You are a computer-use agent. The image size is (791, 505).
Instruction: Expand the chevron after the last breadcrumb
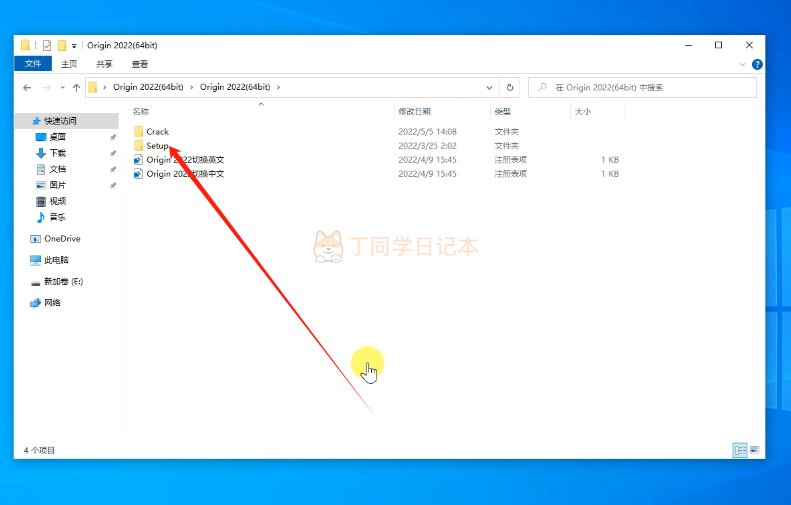(x=278, y=87)
